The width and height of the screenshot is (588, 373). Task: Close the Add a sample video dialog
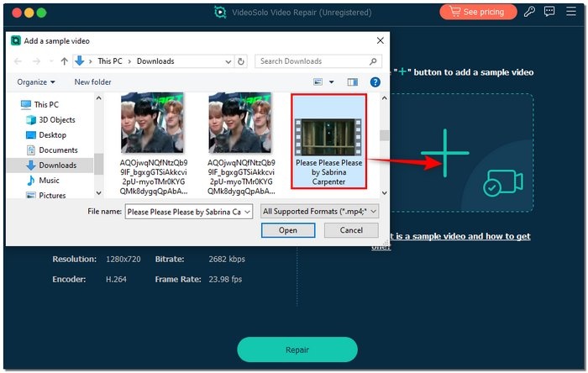pos(380,40)
